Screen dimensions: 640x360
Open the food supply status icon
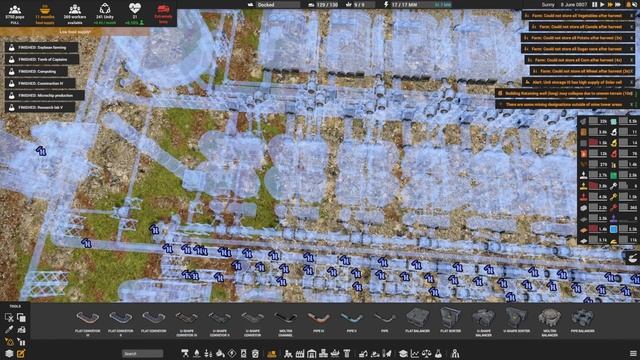click(x=45, y=9)
